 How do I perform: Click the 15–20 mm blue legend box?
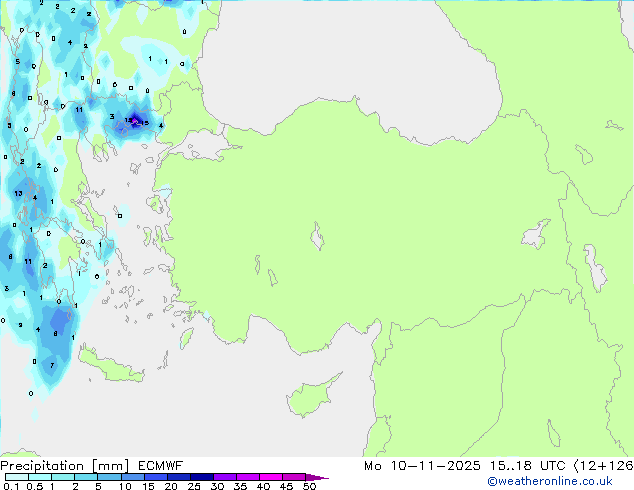156,477
